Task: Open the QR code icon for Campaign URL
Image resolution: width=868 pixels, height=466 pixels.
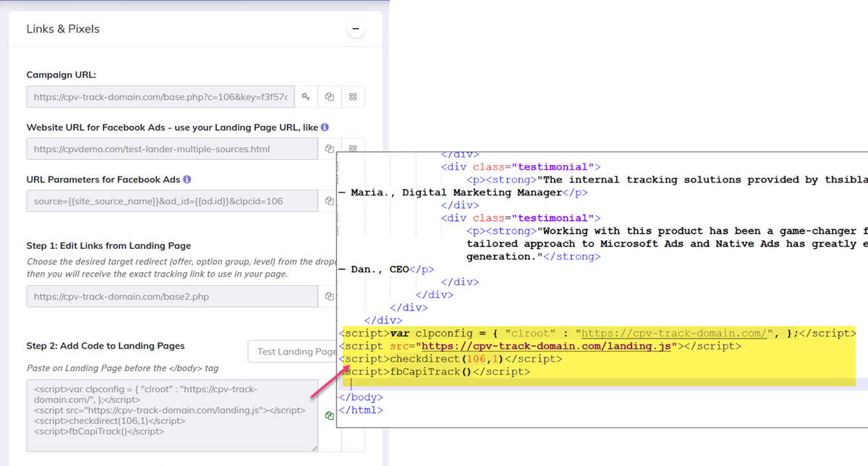Action: [x=353, y=96]
